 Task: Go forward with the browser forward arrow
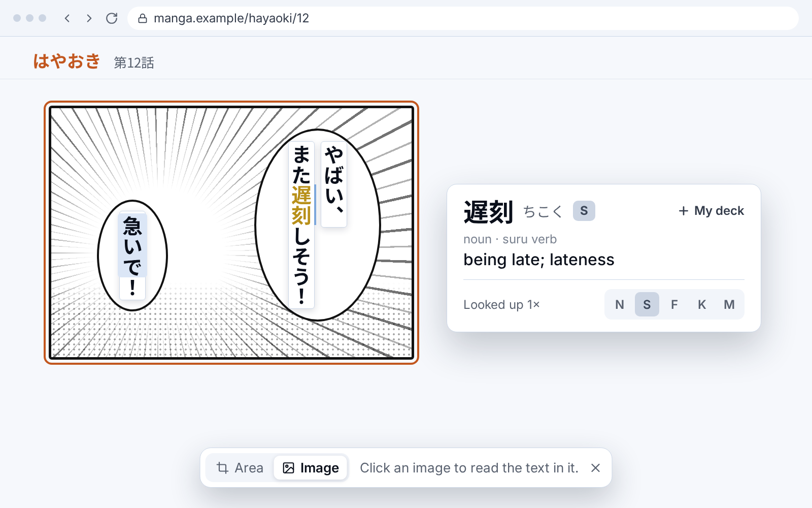tap(89, 18)
